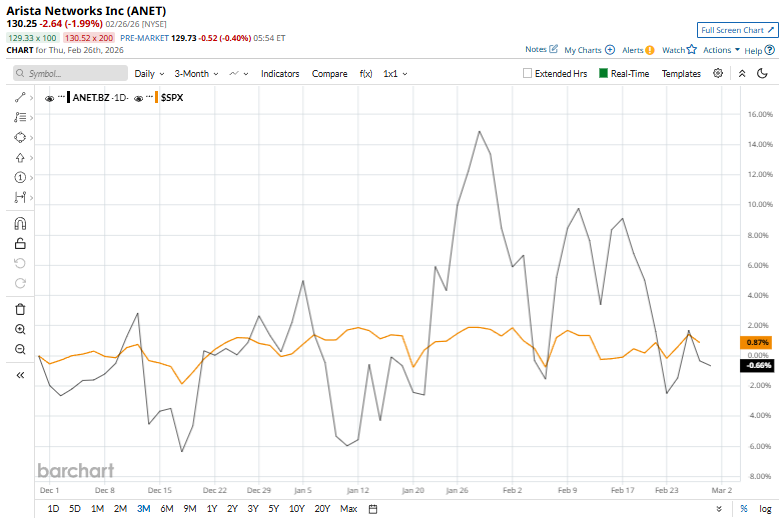The height and width of the screenshot is (526, 782).
Task: Expand the 3-Month period dropdown
Action: pos(196,73)
